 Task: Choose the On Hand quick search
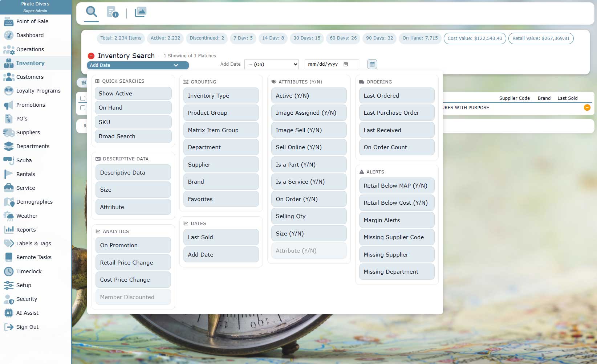[133, 108]
